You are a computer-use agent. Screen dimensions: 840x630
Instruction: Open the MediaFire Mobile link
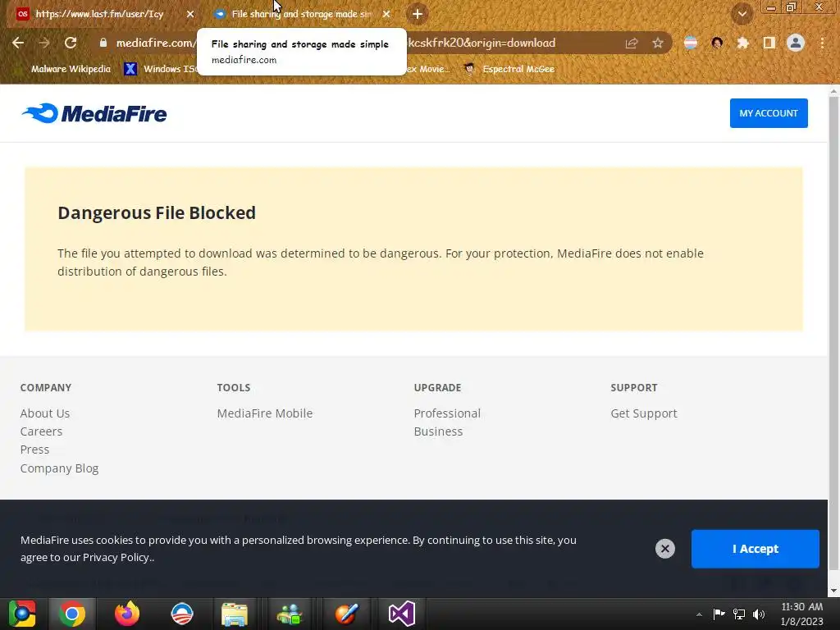(265, 413)
